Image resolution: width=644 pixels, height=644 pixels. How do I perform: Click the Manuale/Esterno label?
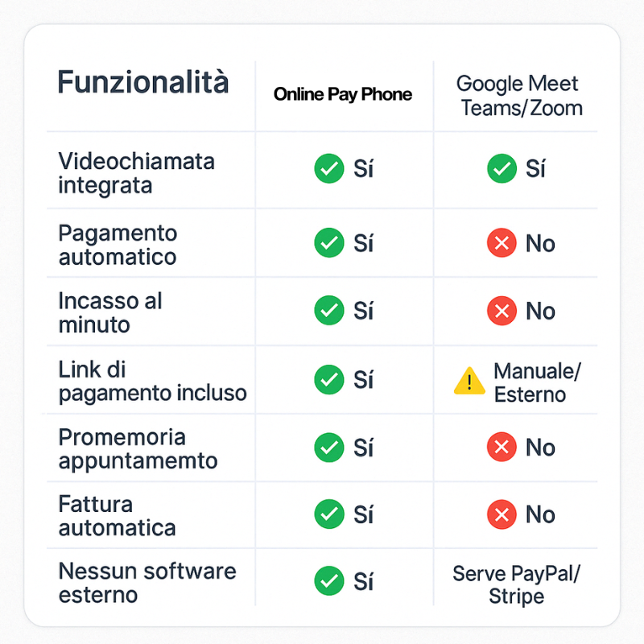(x=537, y=383)
